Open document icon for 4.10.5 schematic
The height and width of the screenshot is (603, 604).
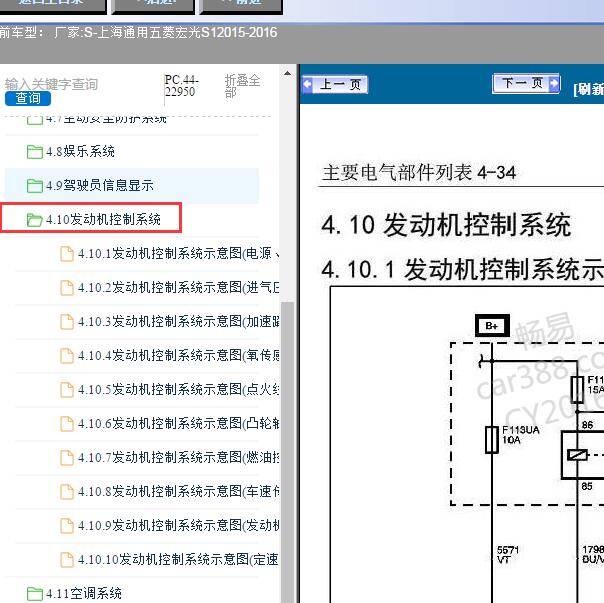pyautogui.click(x=67, y=390)
